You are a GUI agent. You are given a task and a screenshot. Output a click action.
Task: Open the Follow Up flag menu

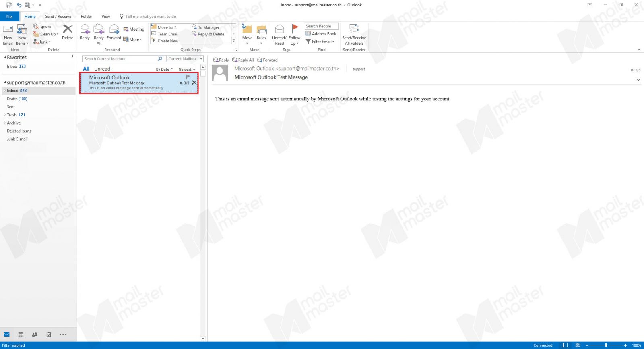(x=295, y=34)
